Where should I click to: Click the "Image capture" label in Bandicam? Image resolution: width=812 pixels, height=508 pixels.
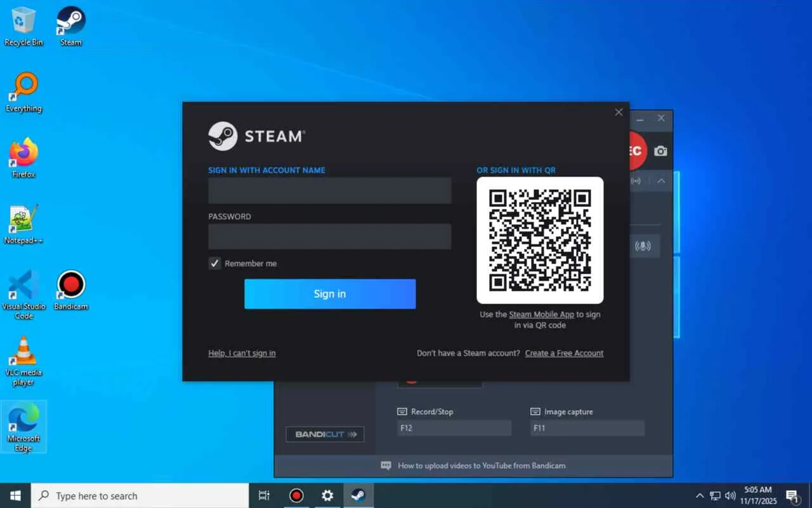568,411
